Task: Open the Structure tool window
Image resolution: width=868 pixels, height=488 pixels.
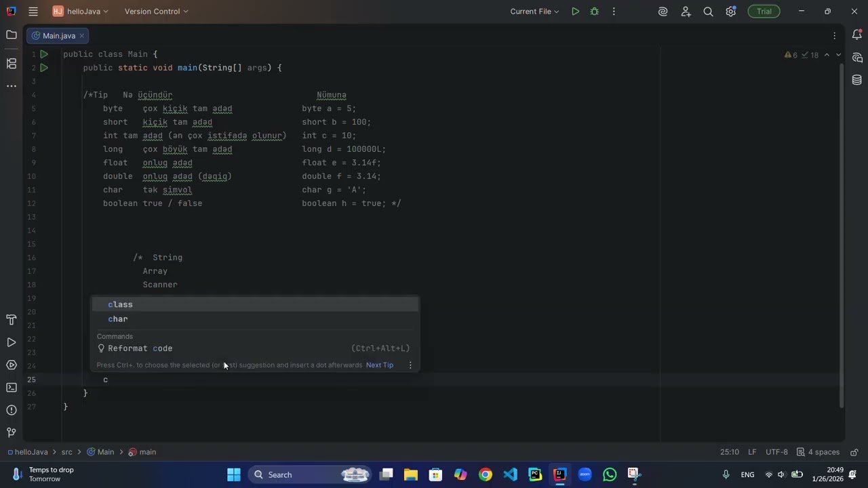Action: click(12, 64)
